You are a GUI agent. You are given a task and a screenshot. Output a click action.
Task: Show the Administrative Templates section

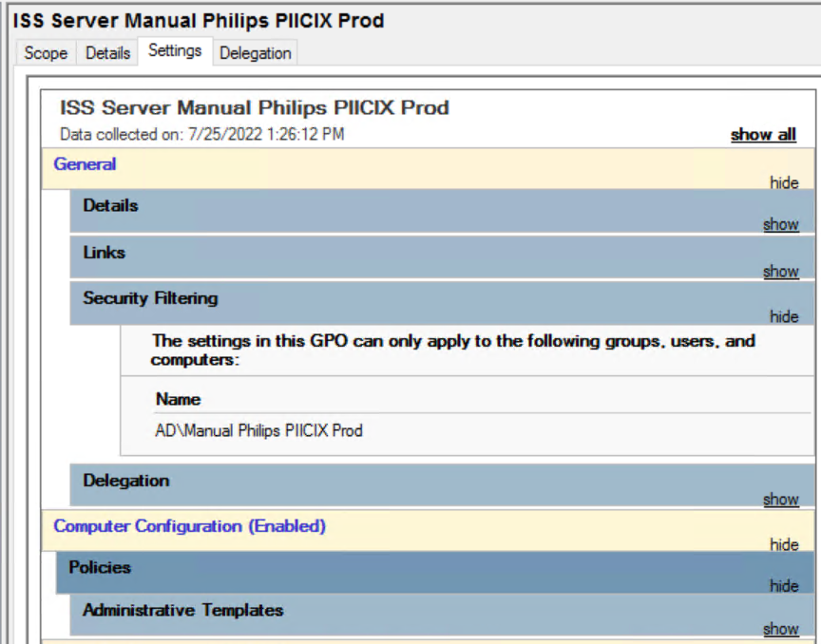coord(781,628)
